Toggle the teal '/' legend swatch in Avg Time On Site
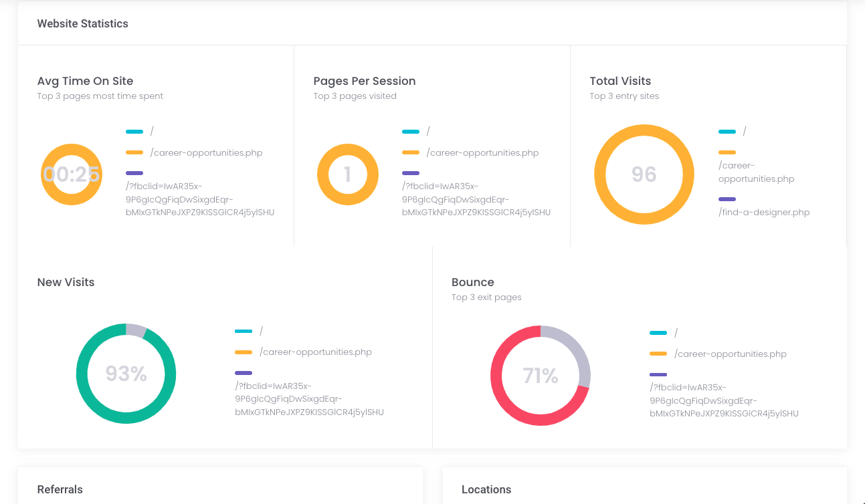This screenshot has height=504, width=865. [x=134, y=132]
